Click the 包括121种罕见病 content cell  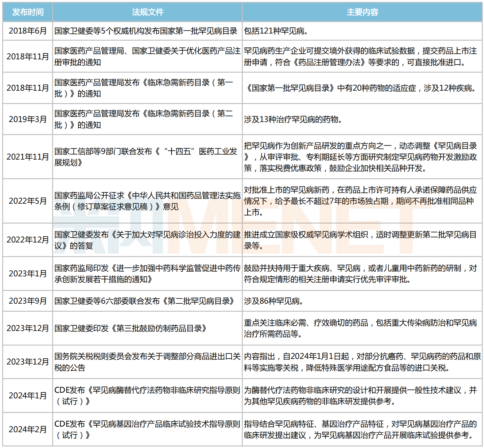point(362,31)
